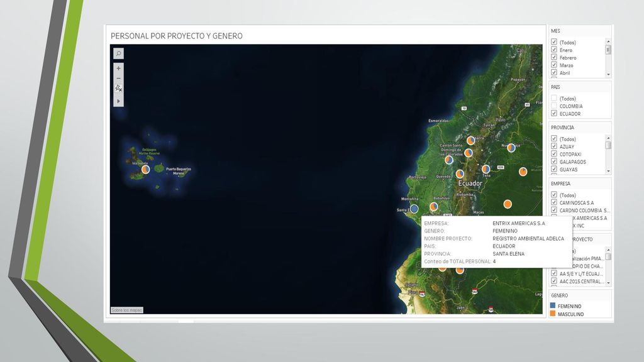
Task: Click the PROVINCIA filter header
Action: pyautogui.click(x=562, y=128)
